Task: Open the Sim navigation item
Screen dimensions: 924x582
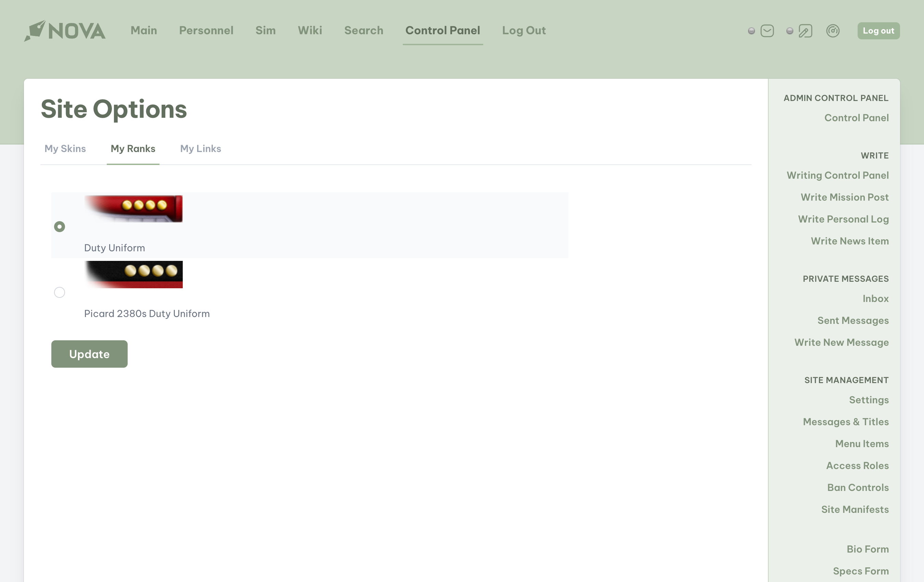Action: 265,30
